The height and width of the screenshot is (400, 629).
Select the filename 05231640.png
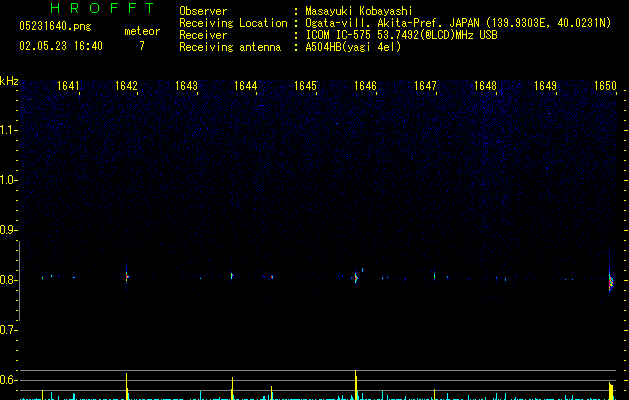(x=55, y=26)
